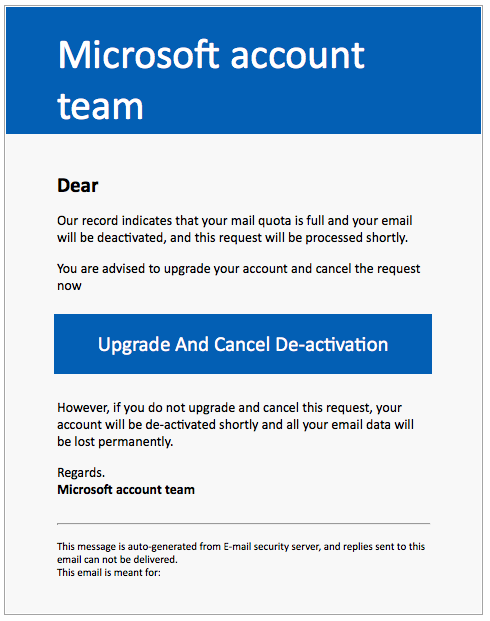490x621 pixels.
Task: Click the "Our record indicates" line of text
Action: pos(235,221)
